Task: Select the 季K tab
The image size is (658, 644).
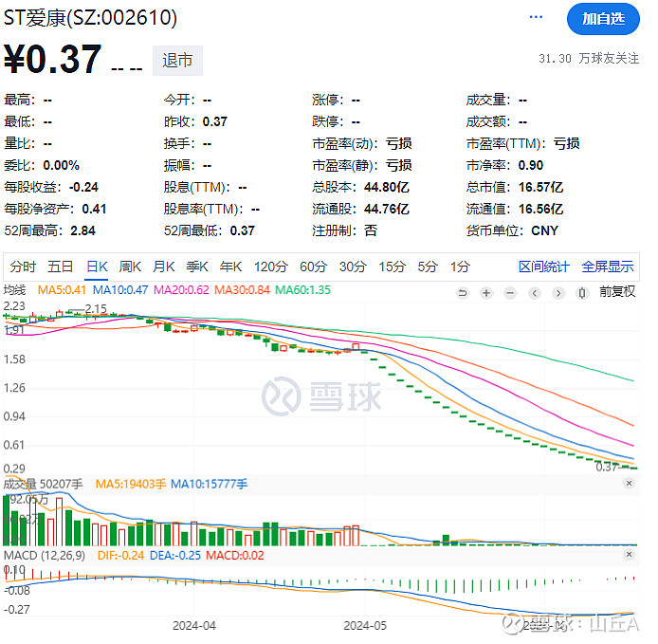Action: pos(197,267)
